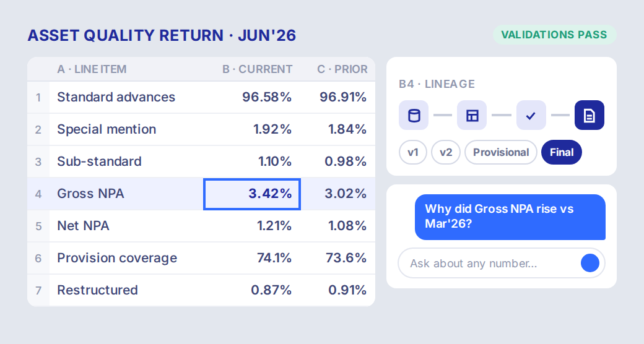Select row number 4 header
Screen dimensions: 644x344
pyautogui.click(x=38, y=194)
